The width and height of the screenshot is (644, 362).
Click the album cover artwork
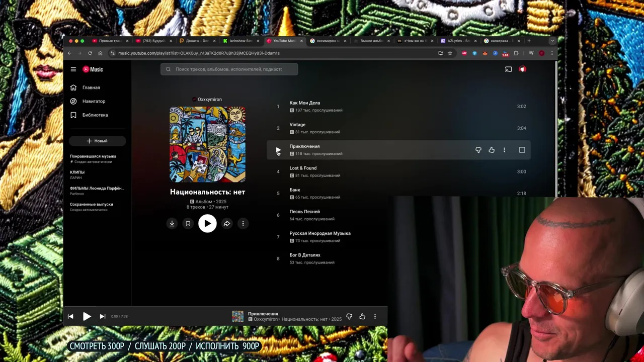207,144
